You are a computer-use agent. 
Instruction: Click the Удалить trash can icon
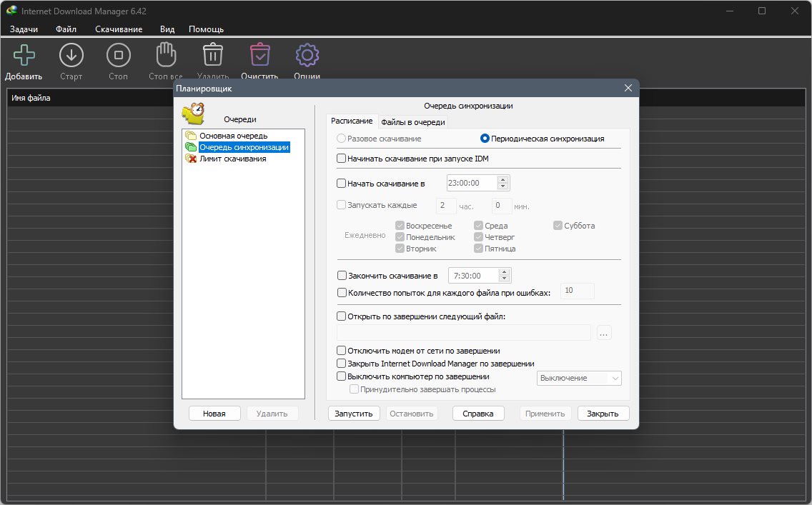pyautogui.click(x=213, y=55)
